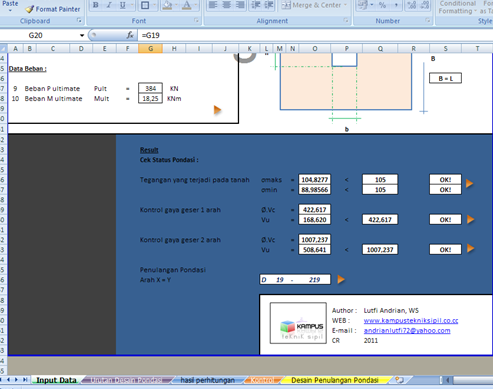The height and width of the screenshot is (389, 493).
Task: Select column O header
Action: pyautogui.click(x=315, y=49)
